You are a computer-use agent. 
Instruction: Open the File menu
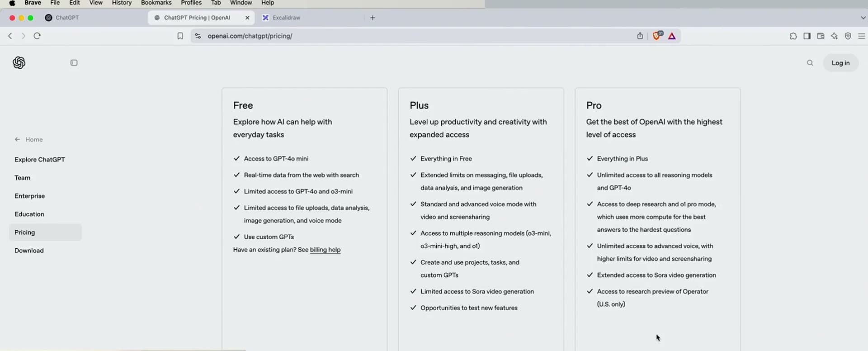pos(55,3)
